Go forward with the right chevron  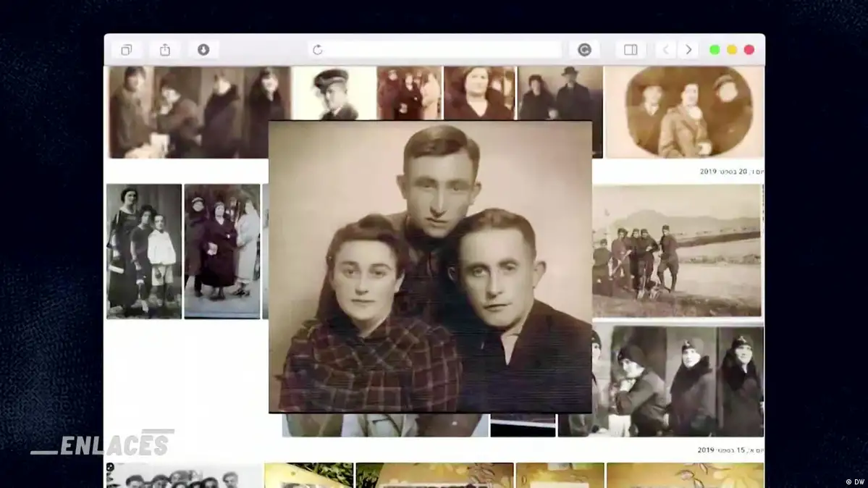(x=688, y=50)
